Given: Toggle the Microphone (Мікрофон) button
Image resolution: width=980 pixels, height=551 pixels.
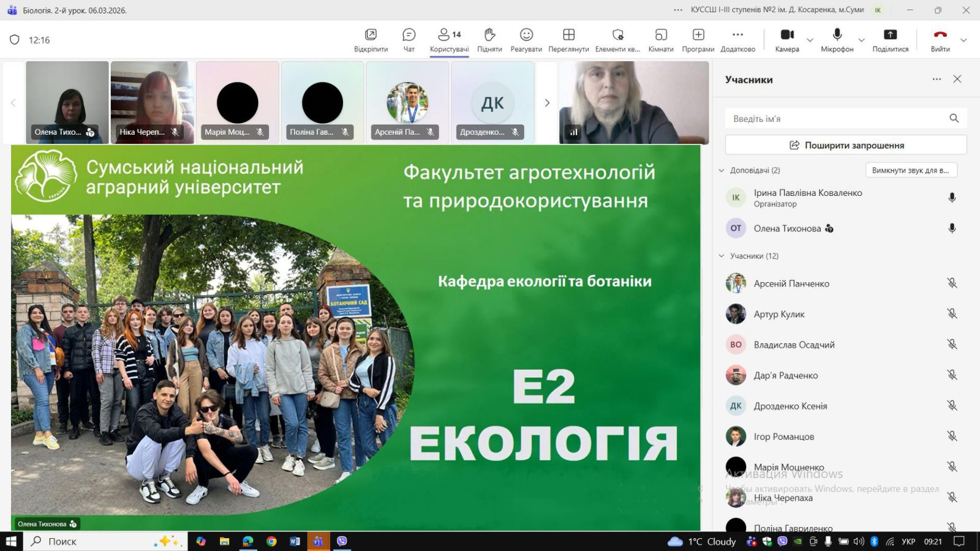Looking at the screenshot, I should point(837,35).
